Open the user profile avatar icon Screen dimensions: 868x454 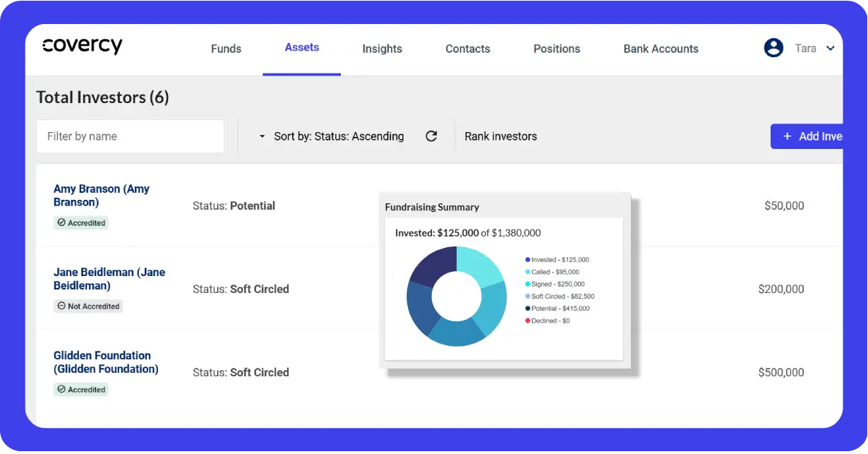coord(773,47)
